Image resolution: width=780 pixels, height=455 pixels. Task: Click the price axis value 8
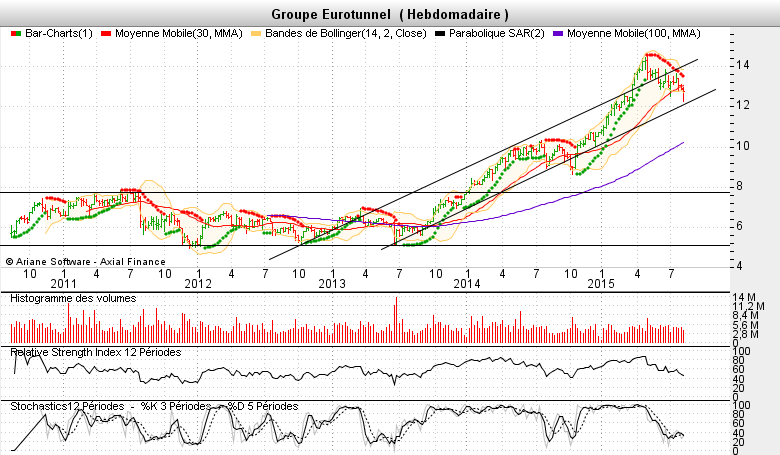coord(740,186)
